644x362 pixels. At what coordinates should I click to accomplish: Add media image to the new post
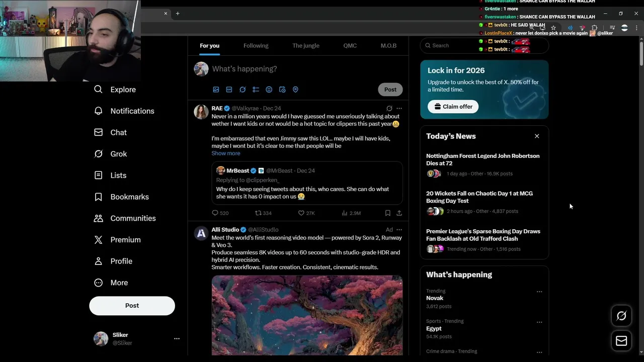click(x=216, y=89)
